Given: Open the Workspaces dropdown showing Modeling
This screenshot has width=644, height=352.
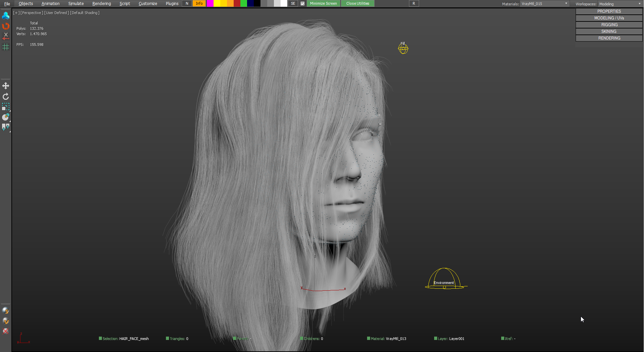Looking at the screenshot, I should pos(620,4).
